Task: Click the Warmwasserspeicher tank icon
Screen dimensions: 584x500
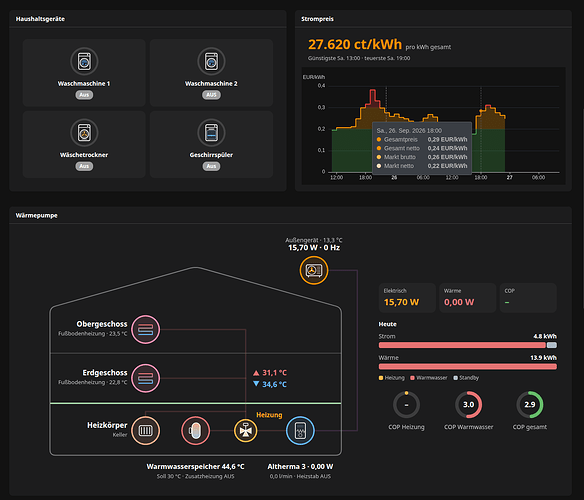Action: click(195, 431)
